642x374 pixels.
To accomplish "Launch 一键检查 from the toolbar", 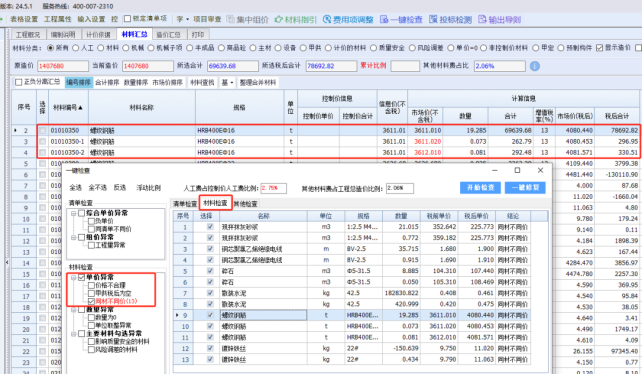I will point(401,19).
